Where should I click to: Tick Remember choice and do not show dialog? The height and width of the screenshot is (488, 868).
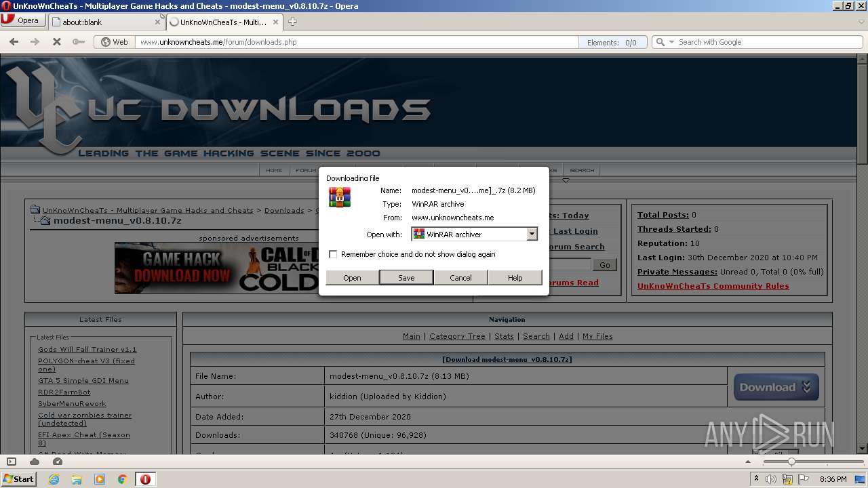click(x=333, y=254)
